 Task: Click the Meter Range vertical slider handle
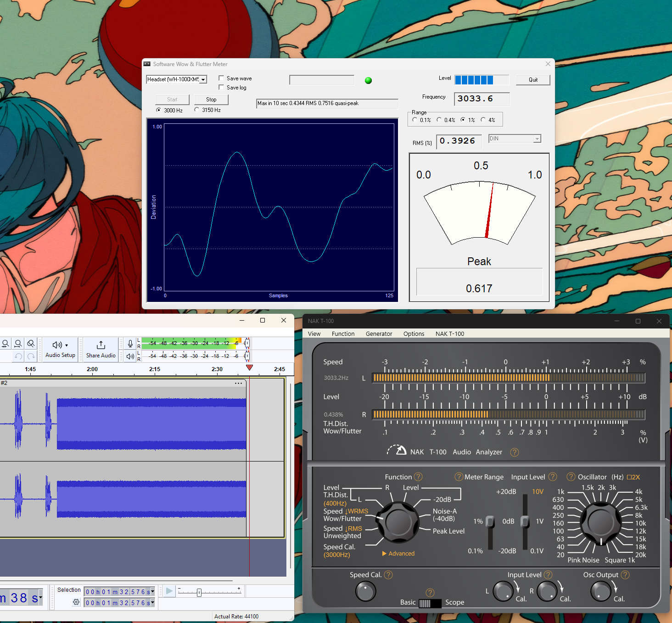pos(490,522)
